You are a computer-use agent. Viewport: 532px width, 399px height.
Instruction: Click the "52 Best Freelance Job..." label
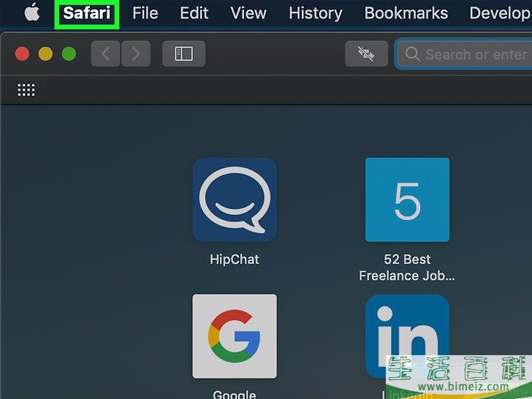pyautogui.click(x=407, y=267)
